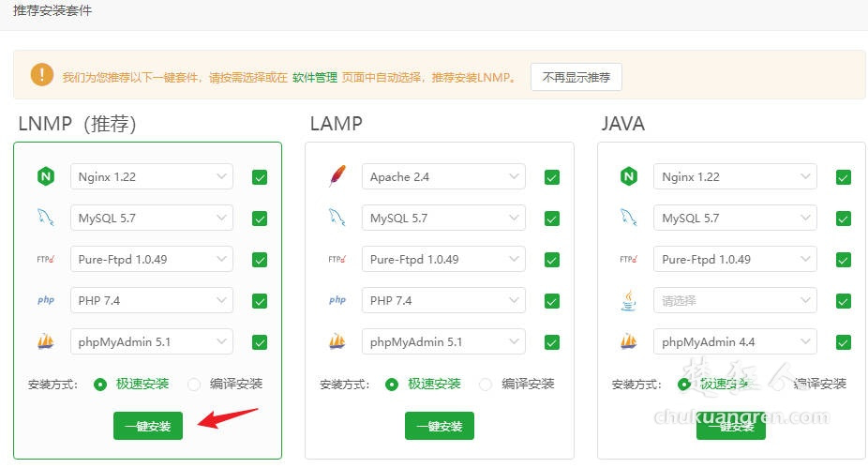Toggle the phpMyAdmin 4.4 checkbox in JAVA

[x=844, y=342]
